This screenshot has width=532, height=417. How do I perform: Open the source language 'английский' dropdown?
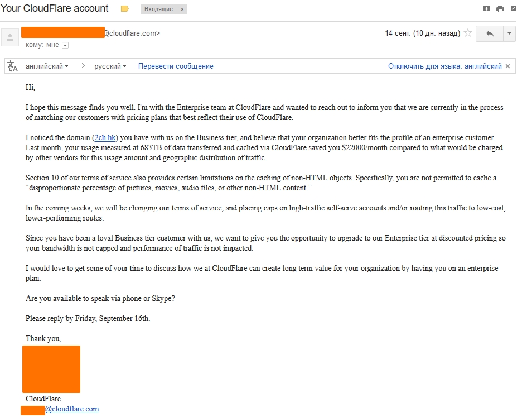pyautogui.click(x=47, y=66)
